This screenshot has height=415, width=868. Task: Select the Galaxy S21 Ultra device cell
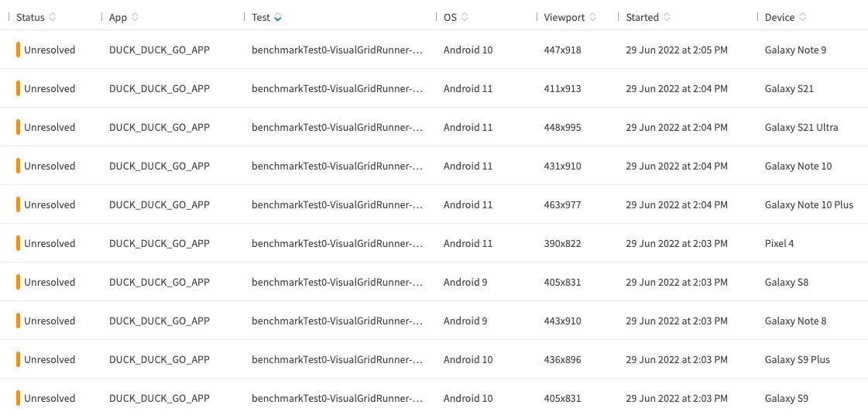801,127
